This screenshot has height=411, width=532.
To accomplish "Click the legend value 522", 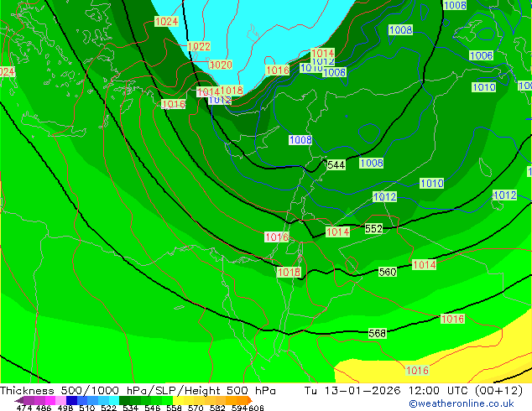I will click(x=108, y=408).
